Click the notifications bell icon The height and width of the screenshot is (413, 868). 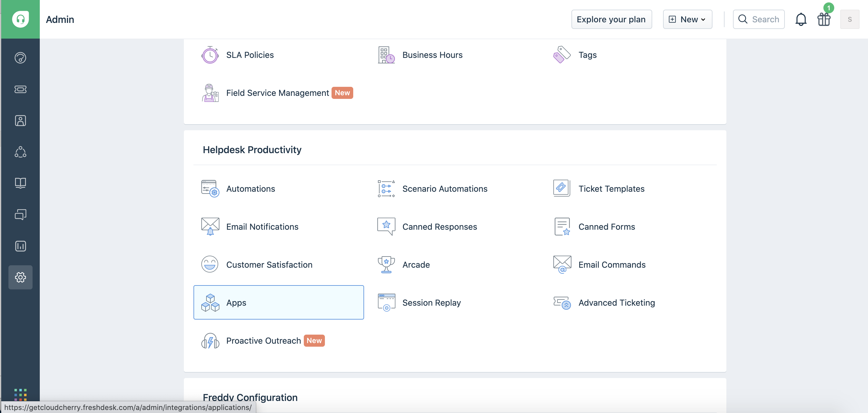pyautogui.click(x=800, y=19)
